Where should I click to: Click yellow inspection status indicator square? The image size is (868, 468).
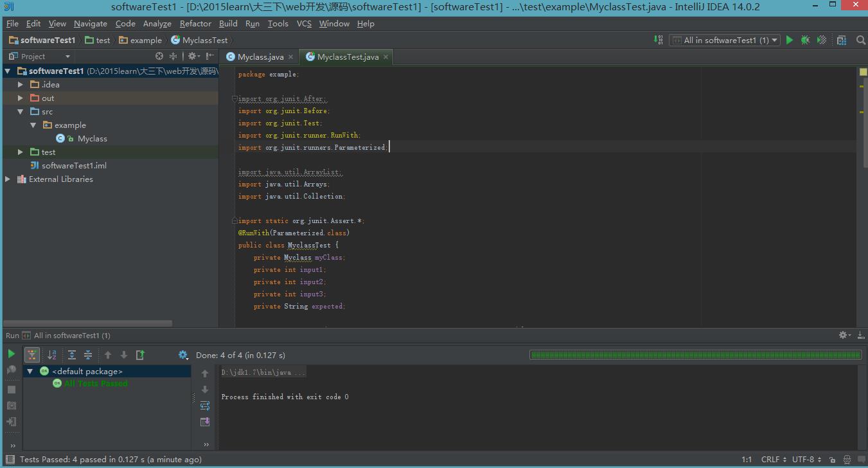coord(863,72)
